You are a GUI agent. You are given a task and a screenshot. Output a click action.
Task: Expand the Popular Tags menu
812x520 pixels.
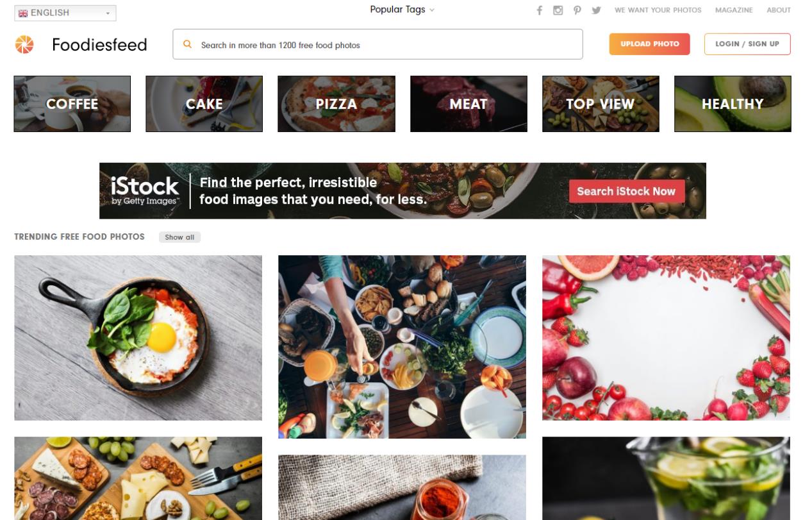coord(402,10)
